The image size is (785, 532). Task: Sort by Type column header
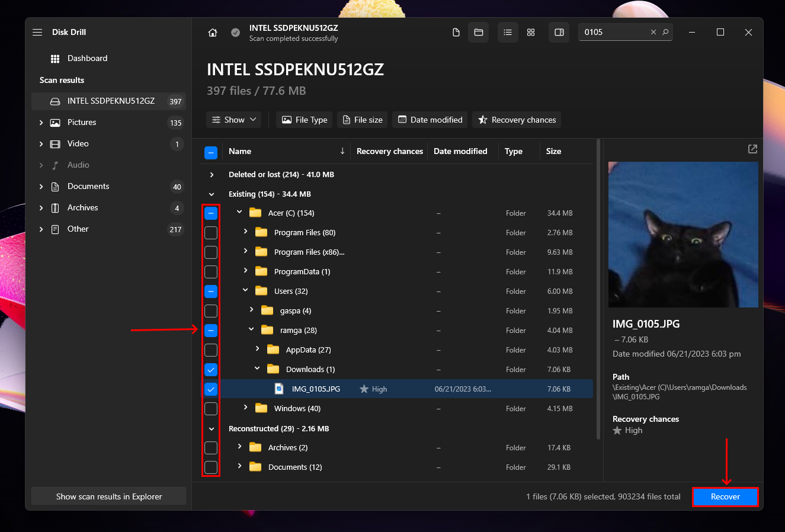click(x=514, y=152)
